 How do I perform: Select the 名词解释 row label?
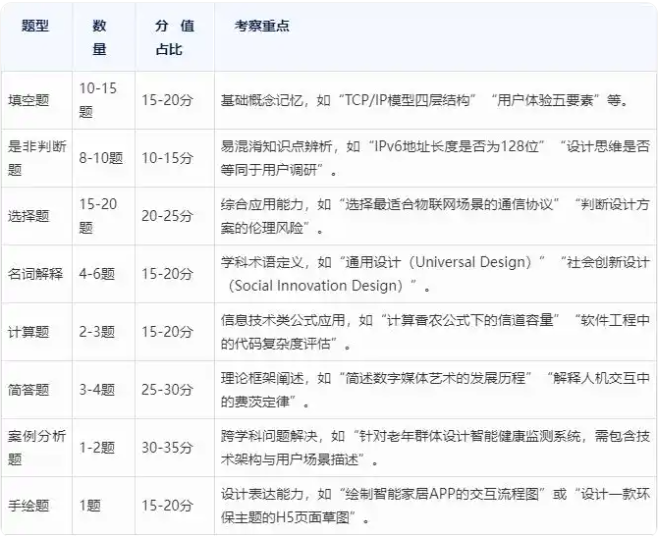click(36, 273)
